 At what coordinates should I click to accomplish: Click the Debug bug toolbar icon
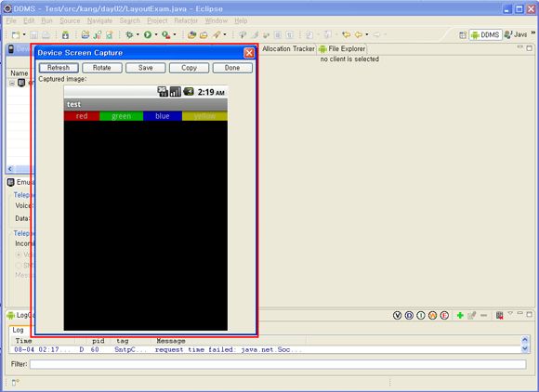(129, 34)
